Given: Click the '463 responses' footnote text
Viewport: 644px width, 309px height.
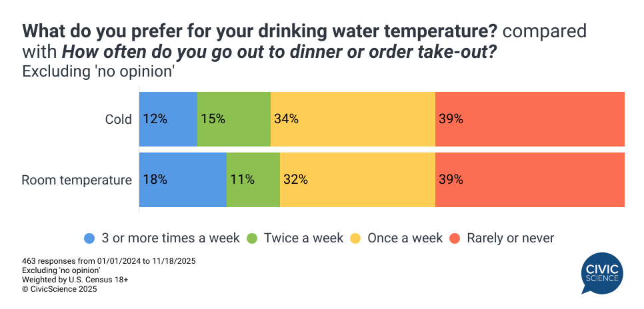Looking at the screenshot, I should click(x=91, y=261).
